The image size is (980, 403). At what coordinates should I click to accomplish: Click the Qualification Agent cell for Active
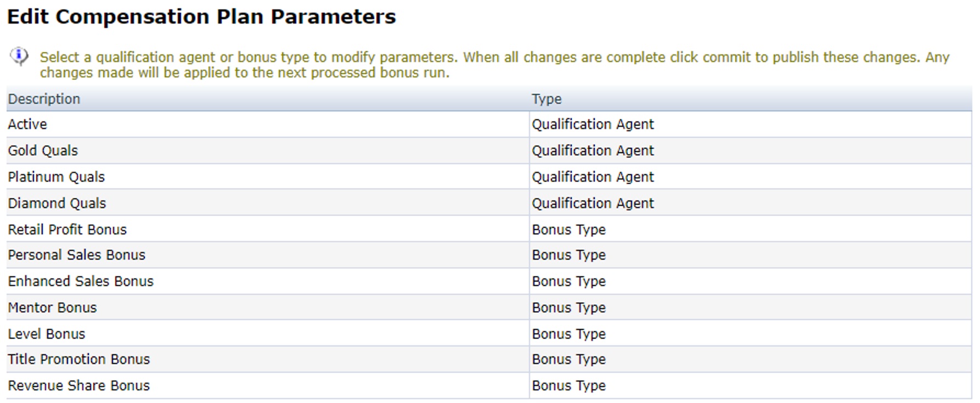[x=593, y=125]
